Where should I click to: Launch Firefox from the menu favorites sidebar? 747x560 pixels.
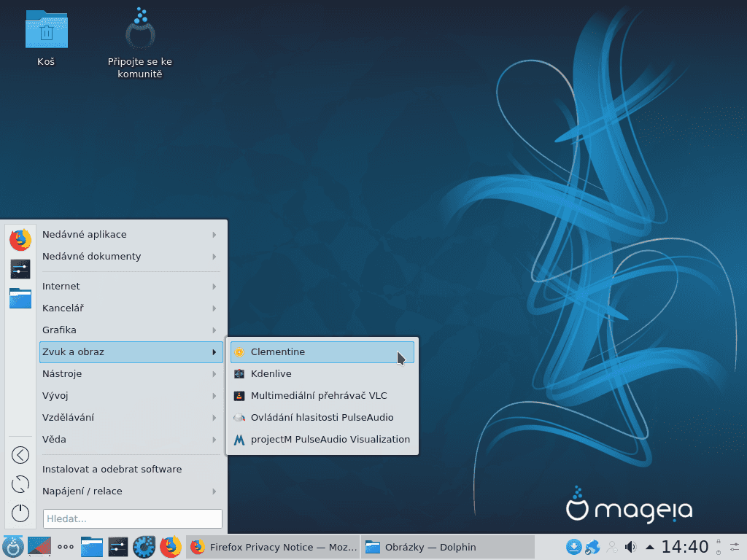click(20, 238)
